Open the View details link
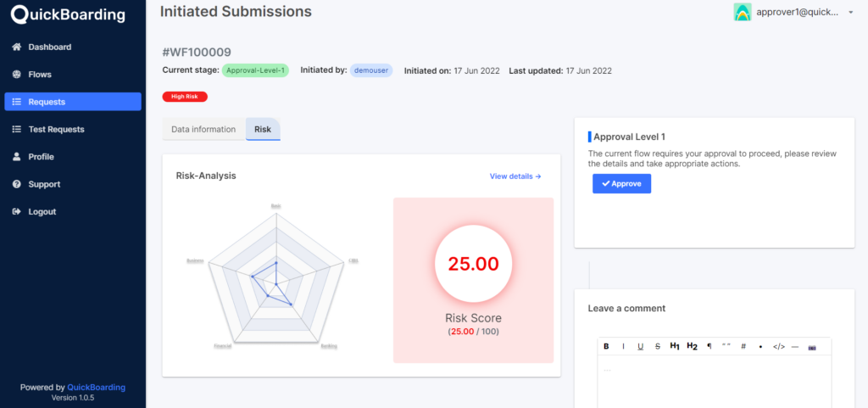The width and height of the screenshot is (868, 408). (515, 176)
